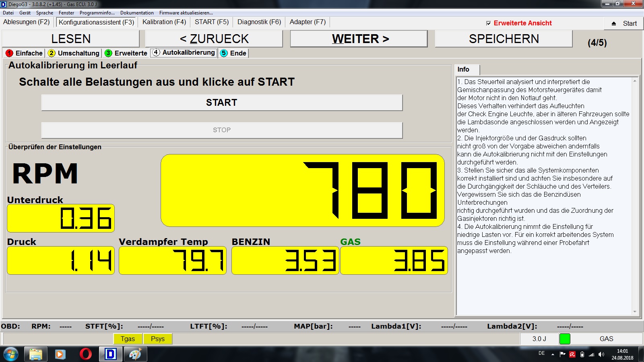Click the yellow step 2 circle icon
Screen dimensions: 644x362
(x=52, y=53)
